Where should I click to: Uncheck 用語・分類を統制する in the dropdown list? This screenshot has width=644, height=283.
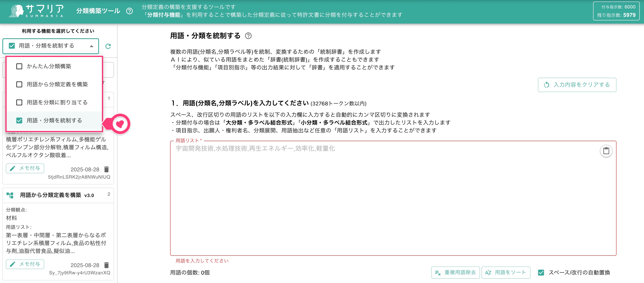(x=19, y=120)
